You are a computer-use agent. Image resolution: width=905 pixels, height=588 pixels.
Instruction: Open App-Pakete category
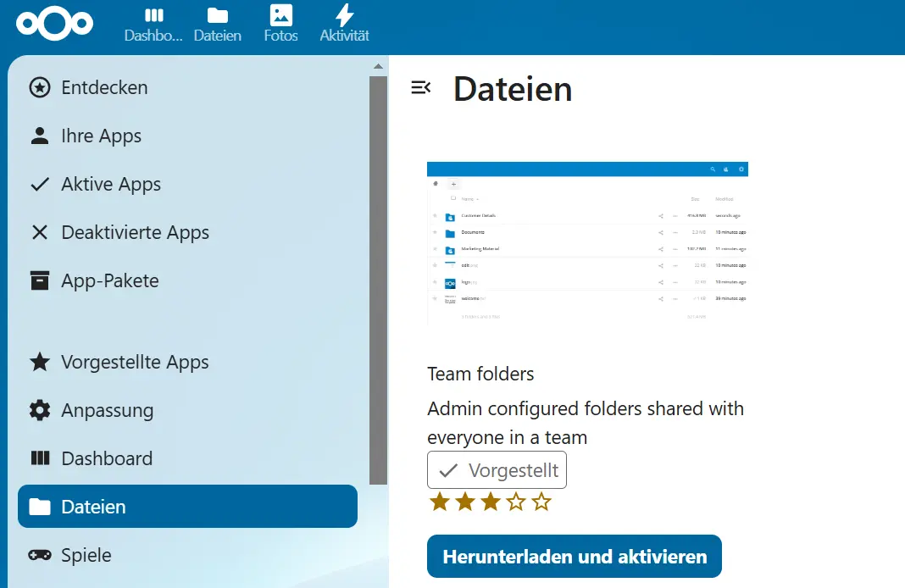tap(187, 280)
